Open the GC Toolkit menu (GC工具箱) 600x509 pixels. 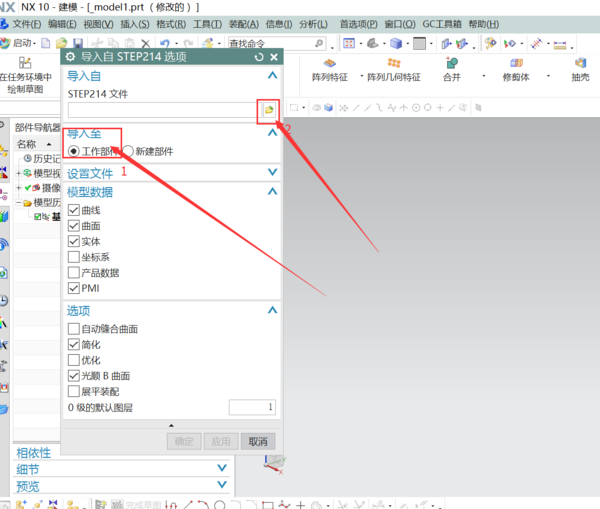[442, 24]
